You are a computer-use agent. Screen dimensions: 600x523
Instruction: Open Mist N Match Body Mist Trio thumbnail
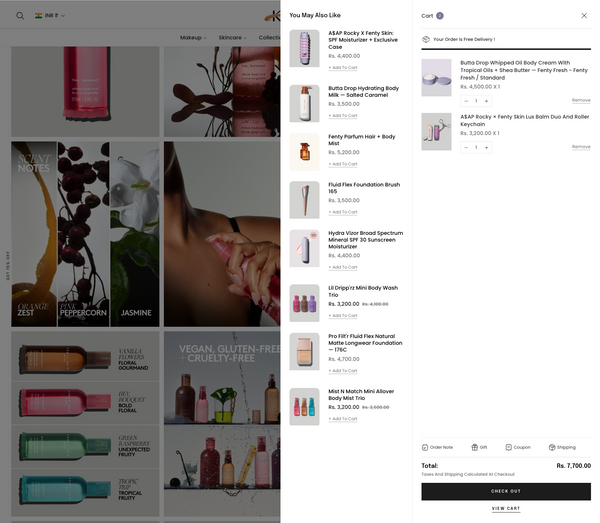pos(304,407)
